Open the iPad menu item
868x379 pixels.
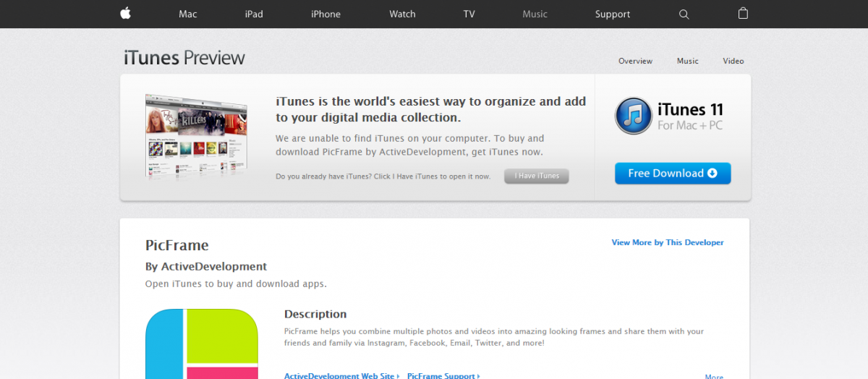[x=254, y=14]
